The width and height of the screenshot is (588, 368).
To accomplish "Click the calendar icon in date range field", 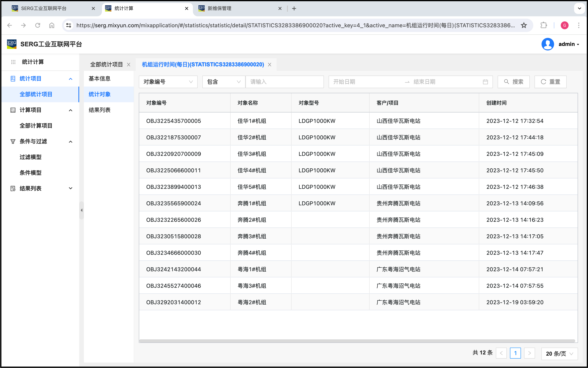I will (485, 82).
